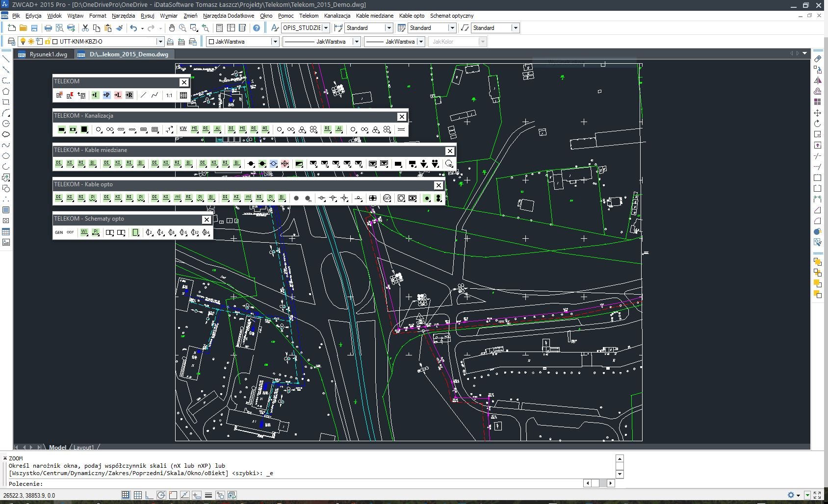The height and width of the screenshot is (504, 828).
Task: Open the Kable miedziane menu
Action: pos(375,16)
